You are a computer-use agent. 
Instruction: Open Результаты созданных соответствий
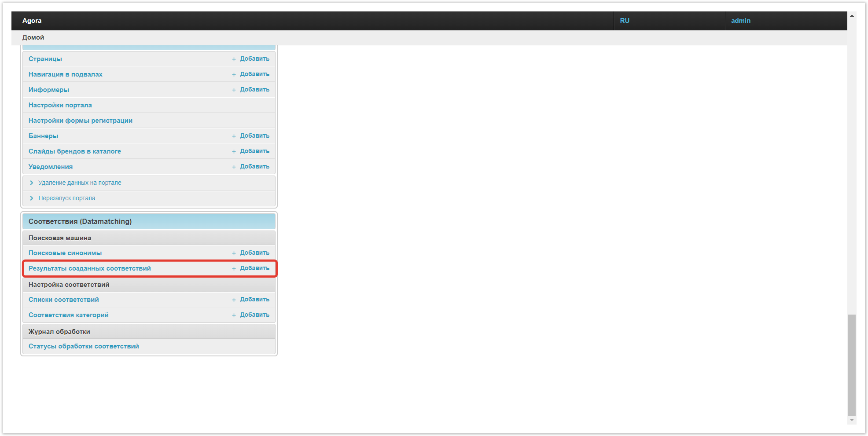(89, 268)
